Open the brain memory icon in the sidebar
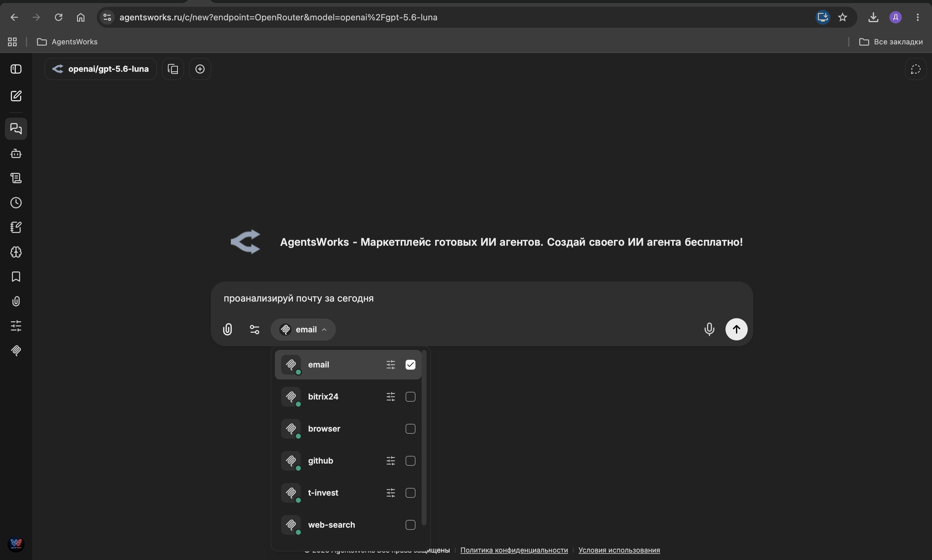The width and height of the screenshot is (932, 560). click(x=16, y=252)
